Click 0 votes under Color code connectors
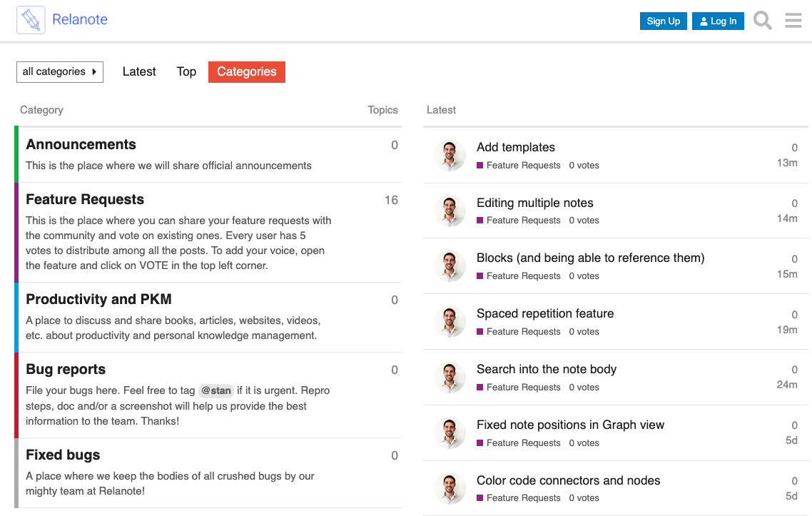This screenshot has height=516, width=812. click(584, 498)
